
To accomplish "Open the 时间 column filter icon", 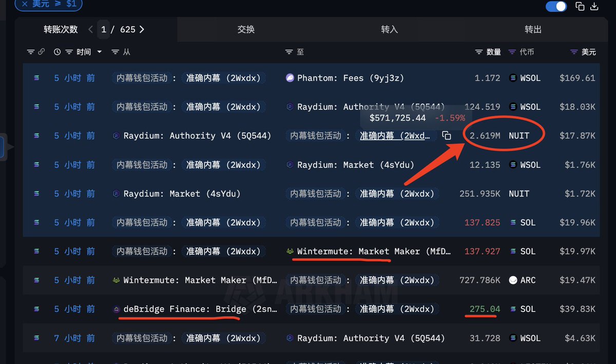I will [x=69, y=52].
